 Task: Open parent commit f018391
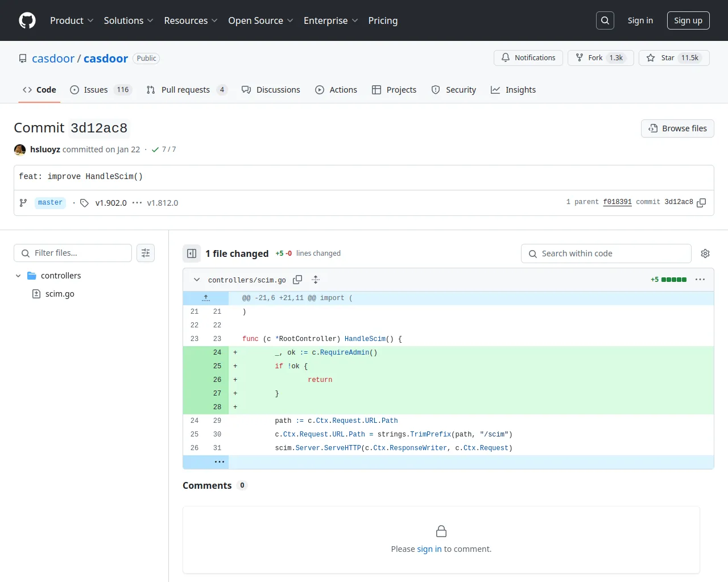point(617,202)
